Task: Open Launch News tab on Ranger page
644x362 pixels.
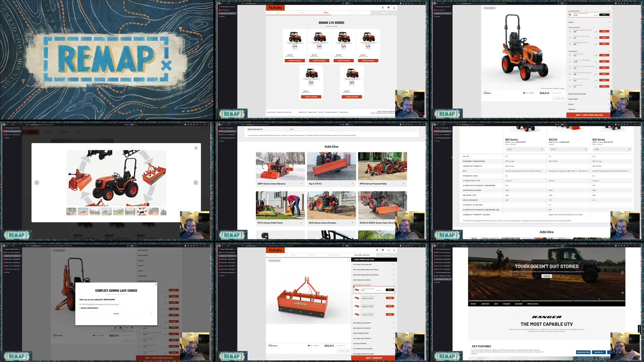Action: (x=485, y=304)
